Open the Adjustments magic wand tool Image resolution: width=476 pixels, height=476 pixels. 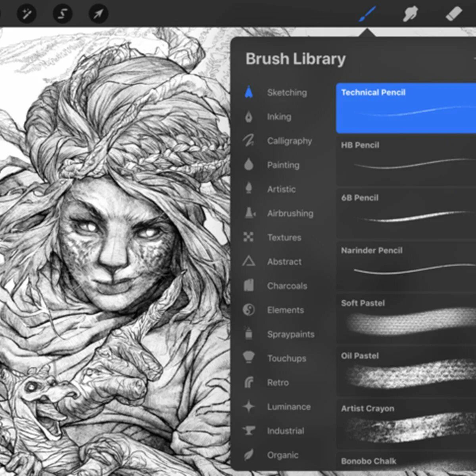point(27,14)
